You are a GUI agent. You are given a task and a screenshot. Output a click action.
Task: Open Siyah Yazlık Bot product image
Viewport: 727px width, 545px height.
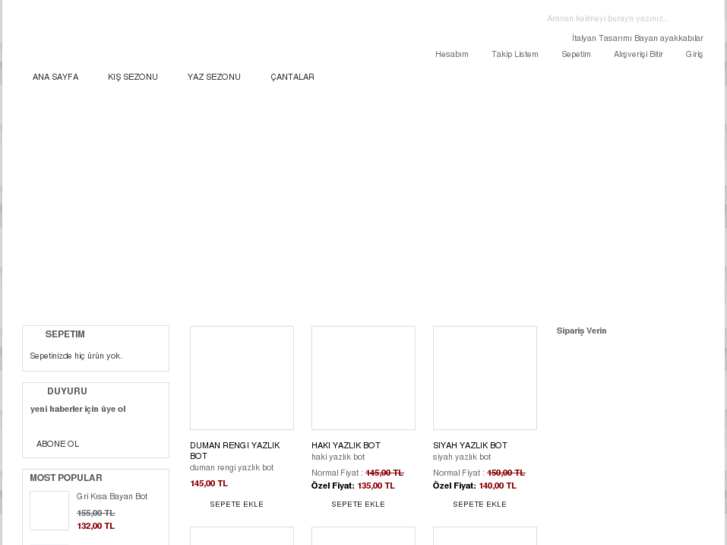(x=485, y=378)
